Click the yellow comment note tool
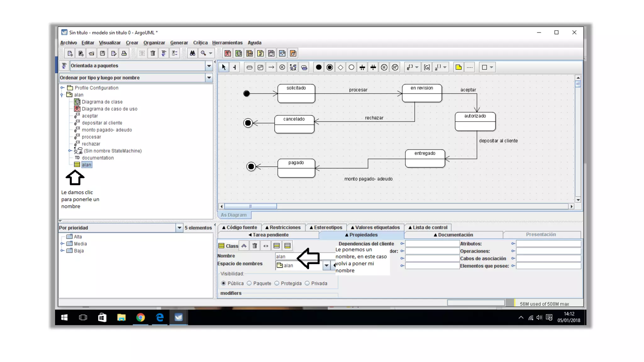 point(458,67)
